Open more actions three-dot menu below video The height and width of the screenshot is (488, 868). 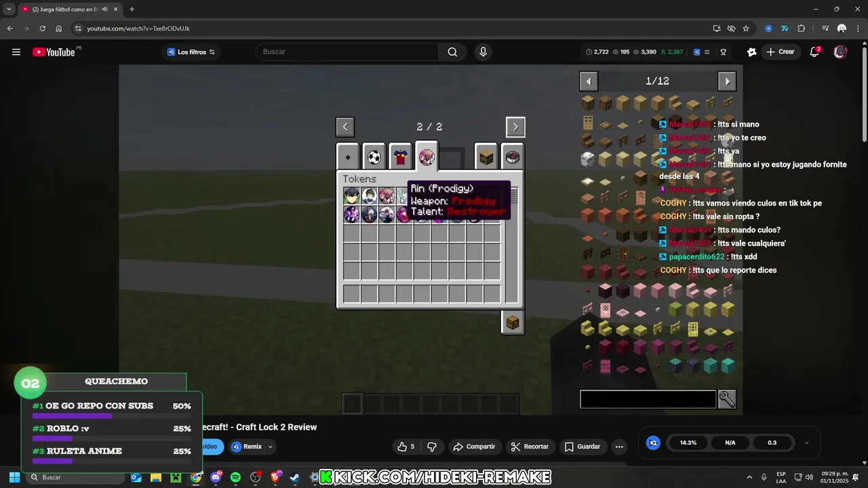point(618,447)
